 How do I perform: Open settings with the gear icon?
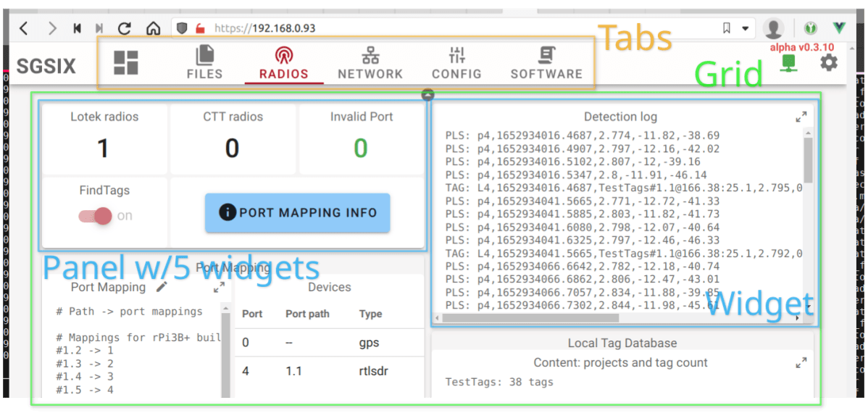tap(829, 62)
